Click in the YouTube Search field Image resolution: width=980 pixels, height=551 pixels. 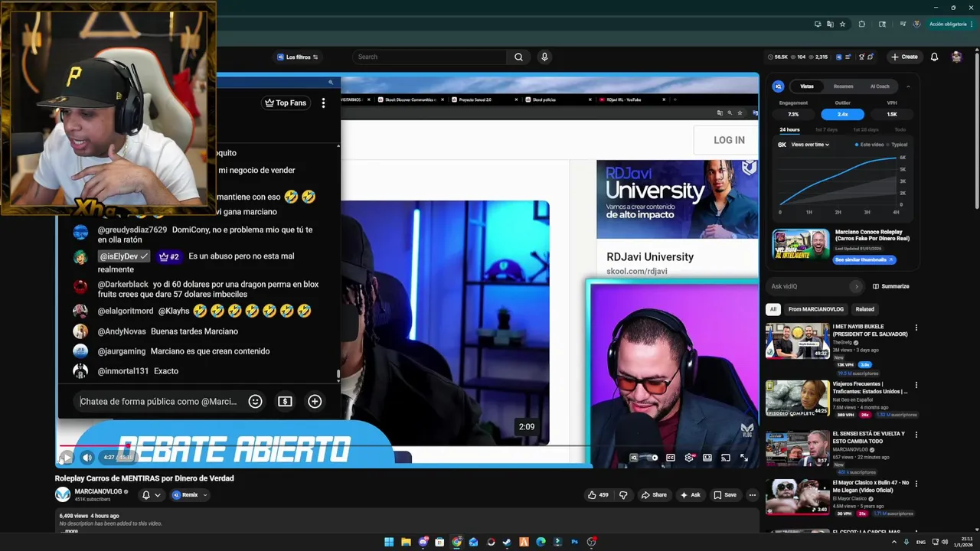[430, 57]
